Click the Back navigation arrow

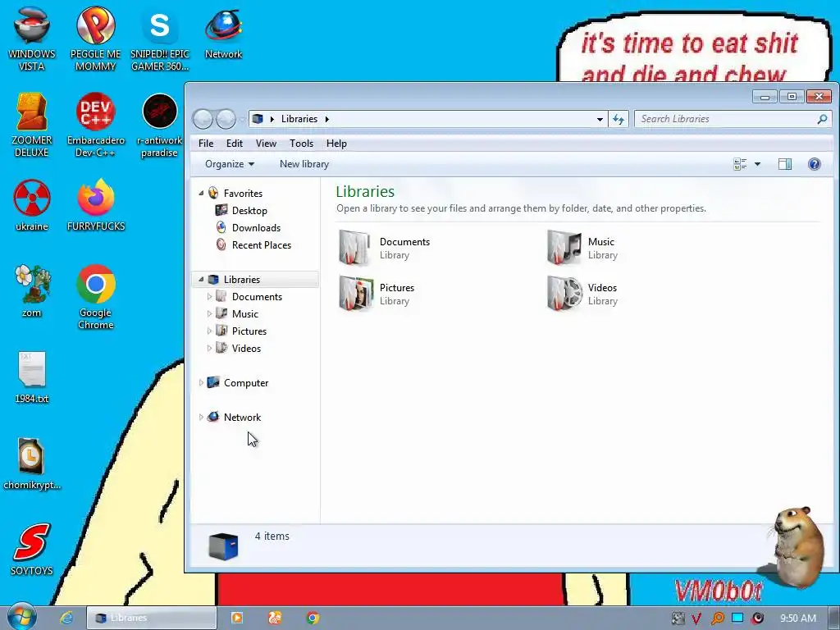[203, 119]
